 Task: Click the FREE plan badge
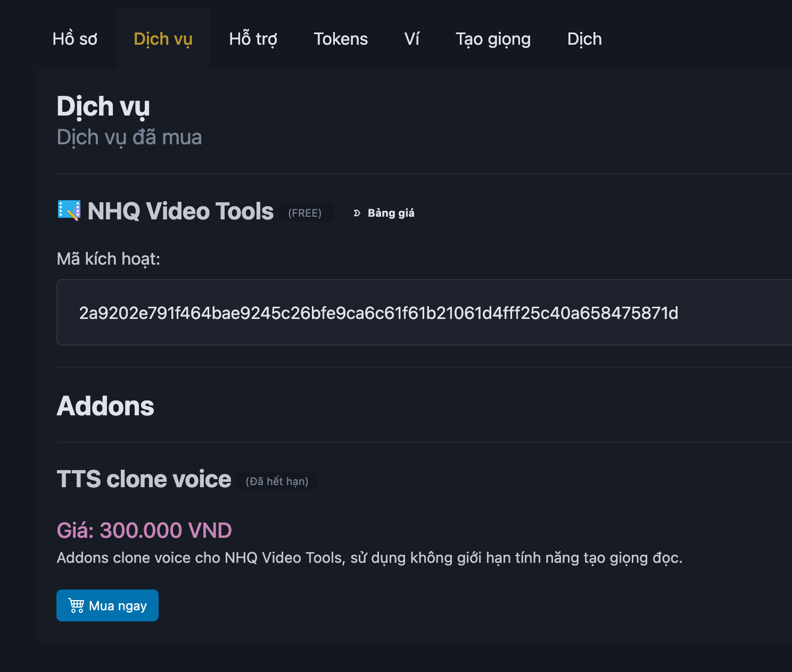pos(305,213)
